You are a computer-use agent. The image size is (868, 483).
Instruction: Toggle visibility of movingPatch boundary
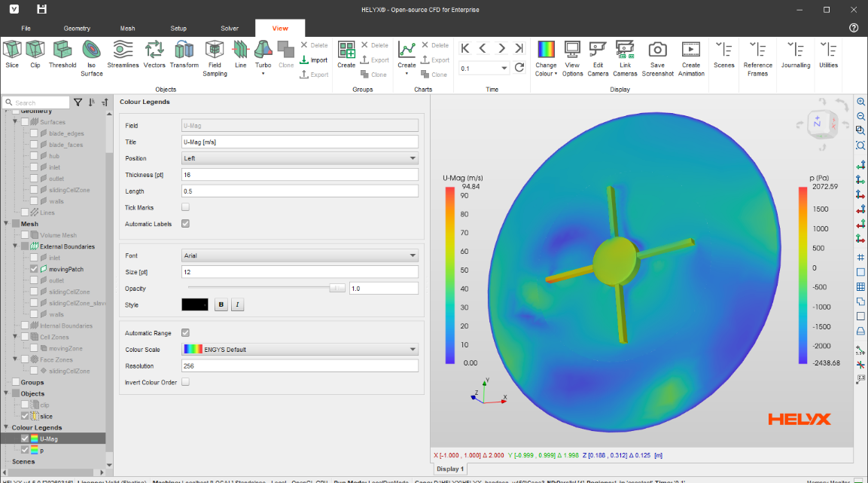click(x=35, y=269)
